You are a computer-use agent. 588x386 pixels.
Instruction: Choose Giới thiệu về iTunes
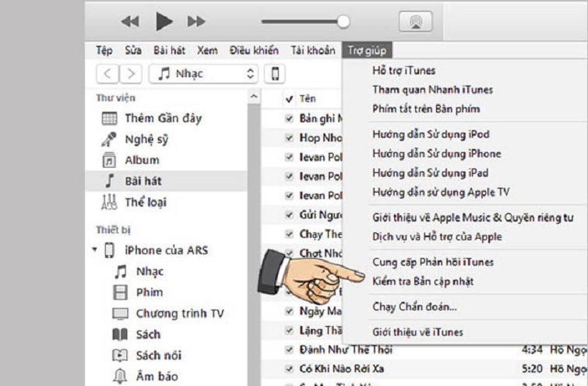pos(417,332)
